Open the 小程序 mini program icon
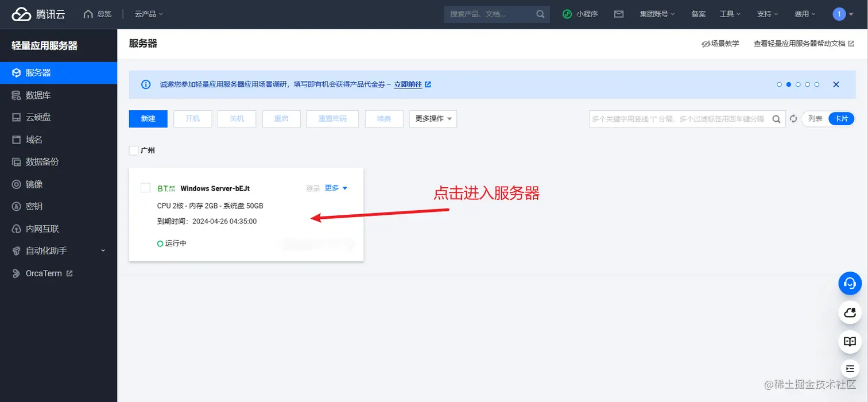 click(x=567, y=14)
